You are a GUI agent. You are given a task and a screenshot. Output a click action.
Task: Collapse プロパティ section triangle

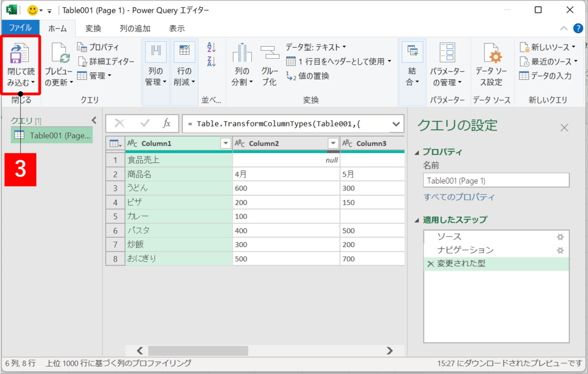point(417,152)
